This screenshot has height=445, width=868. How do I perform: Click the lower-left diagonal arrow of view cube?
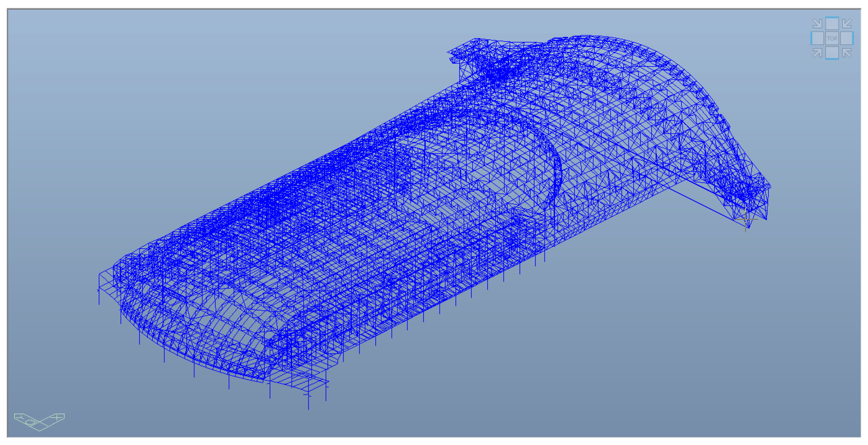[x=817, y=53]
